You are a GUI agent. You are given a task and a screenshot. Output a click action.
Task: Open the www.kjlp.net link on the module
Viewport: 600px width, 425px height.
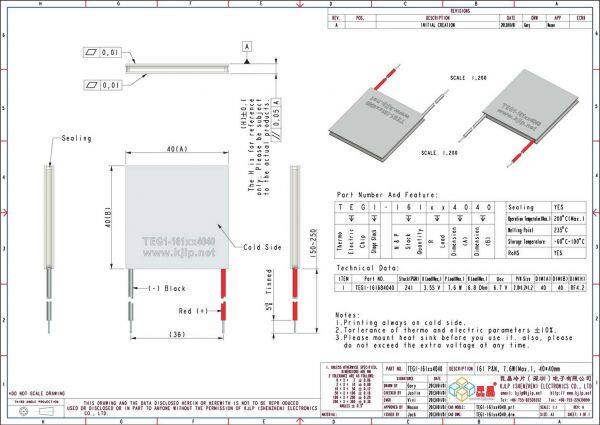point(184,254)
